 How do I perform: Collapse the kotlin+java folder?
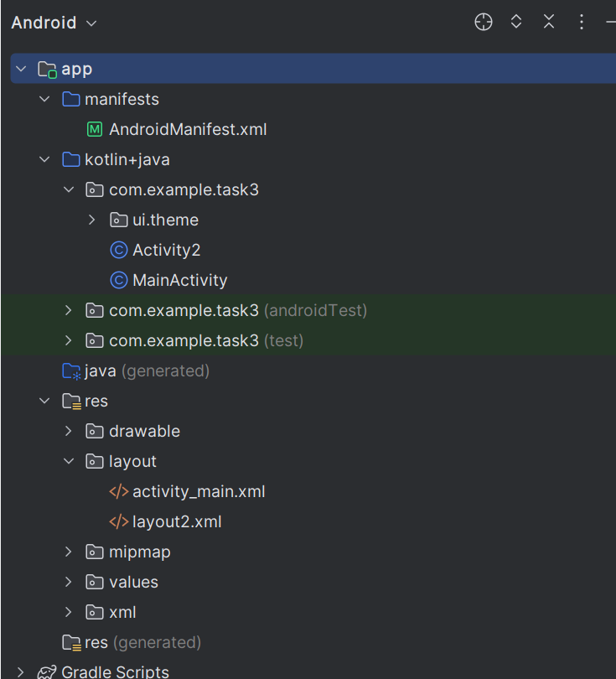click(44, 159)
